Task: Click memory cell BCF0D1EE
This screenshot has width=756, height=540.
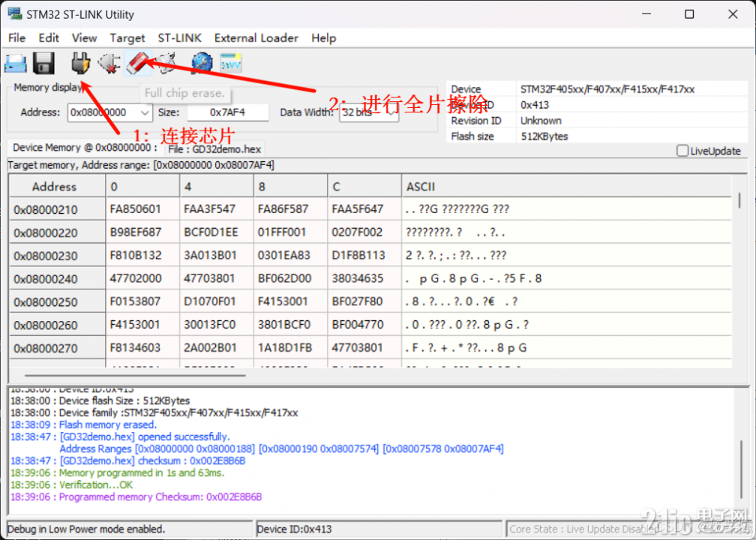Action: click(217, 232)
